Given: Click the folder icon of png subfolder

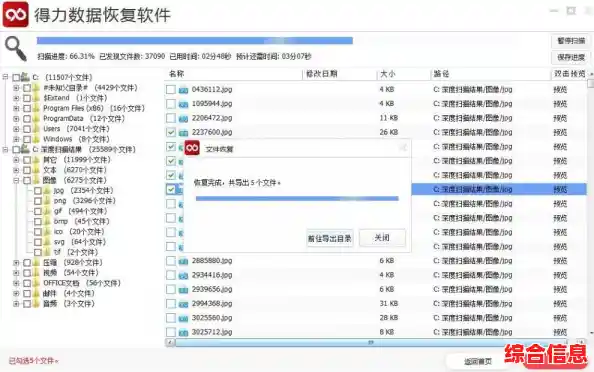Looking at the screenshot, I should click(47, 201).
